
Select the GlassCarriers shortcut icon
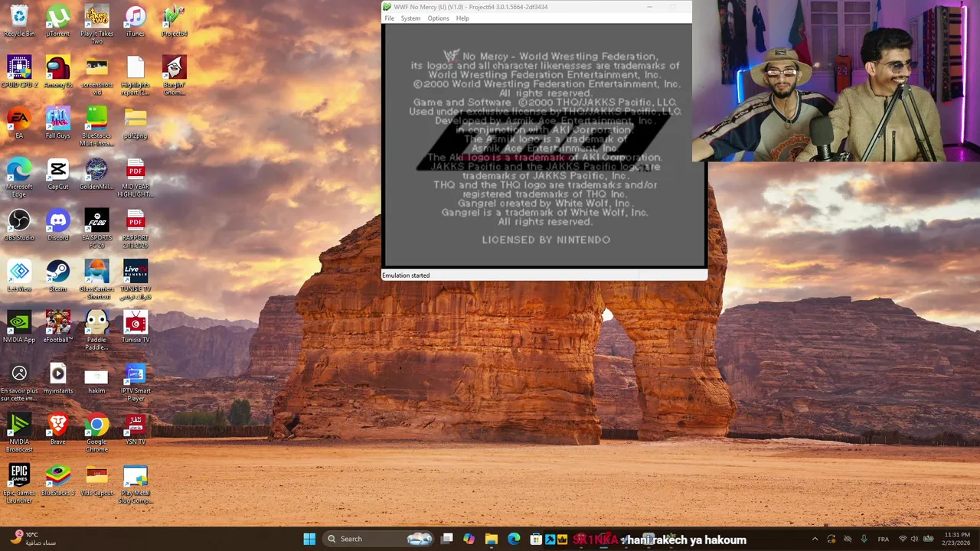pos(96,279)
